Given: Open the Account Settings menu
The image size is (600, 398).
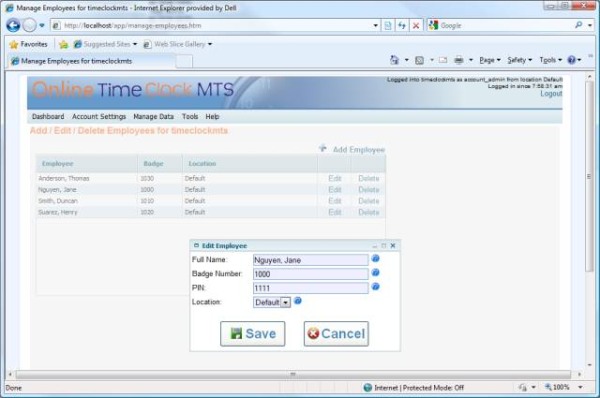Looking at the screenshot, I should coord(99,117).
